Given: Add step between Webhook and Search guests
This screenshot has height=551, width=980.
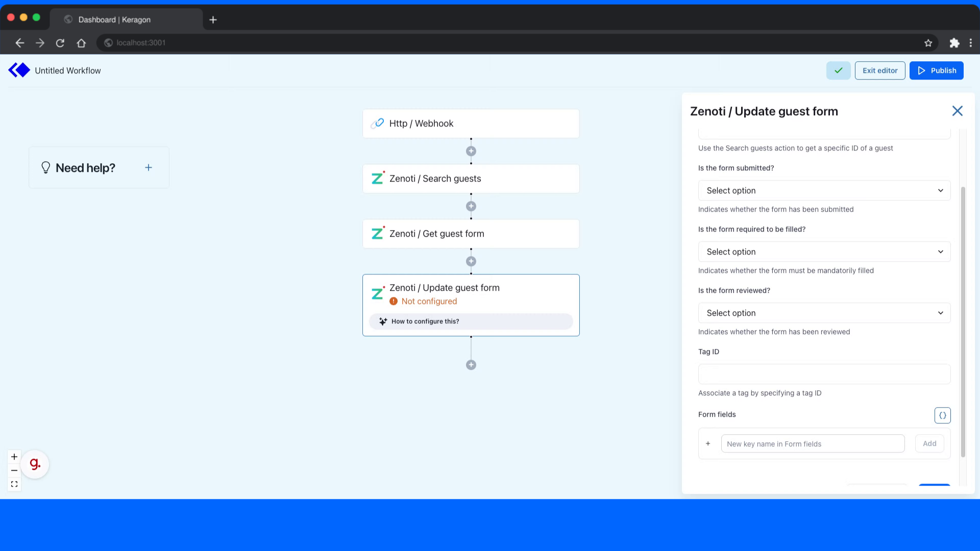Looking at the screenshot, I should tap(471, 151).
